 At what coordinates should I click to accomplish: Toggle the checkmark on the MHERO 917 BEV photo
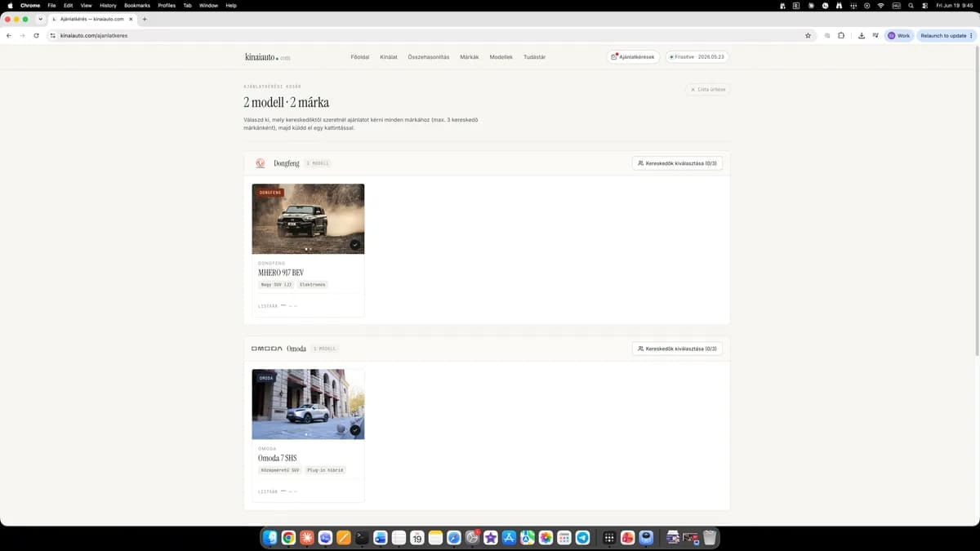pyautogui.click(x=355, y=245)
